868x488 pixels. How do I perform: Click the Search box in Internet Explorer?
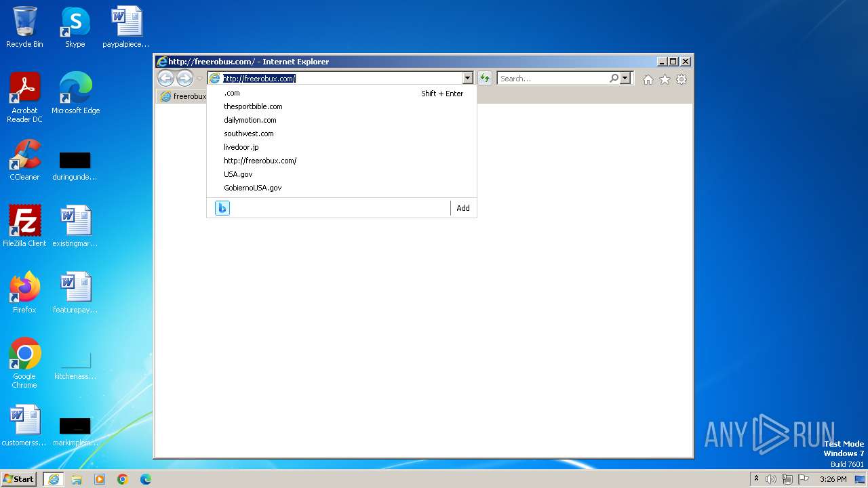(553, 79)
